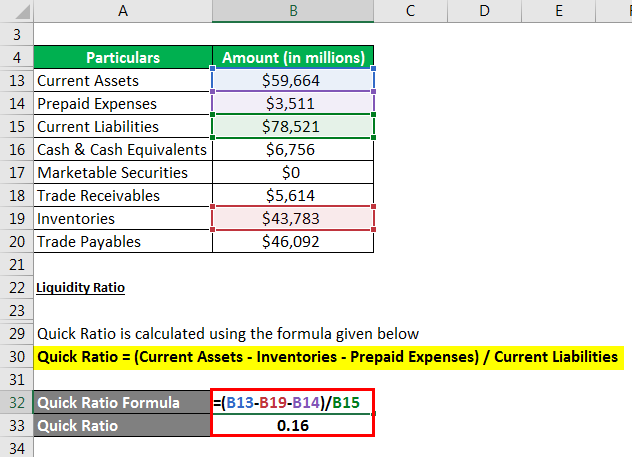Select row 23 header
The height and width of the screenshot is (457, 632).
tap(17, 310)
